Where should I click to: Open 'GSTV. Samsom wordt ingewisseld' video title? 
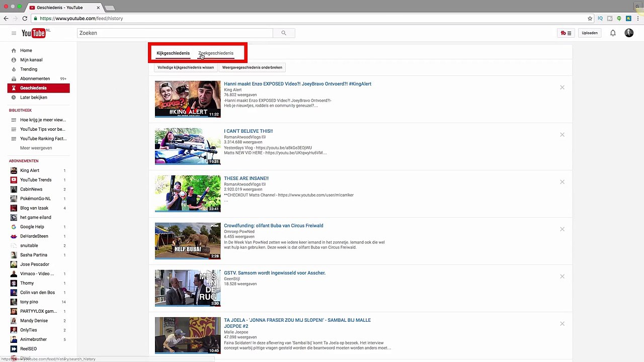[x=275, y=273]
